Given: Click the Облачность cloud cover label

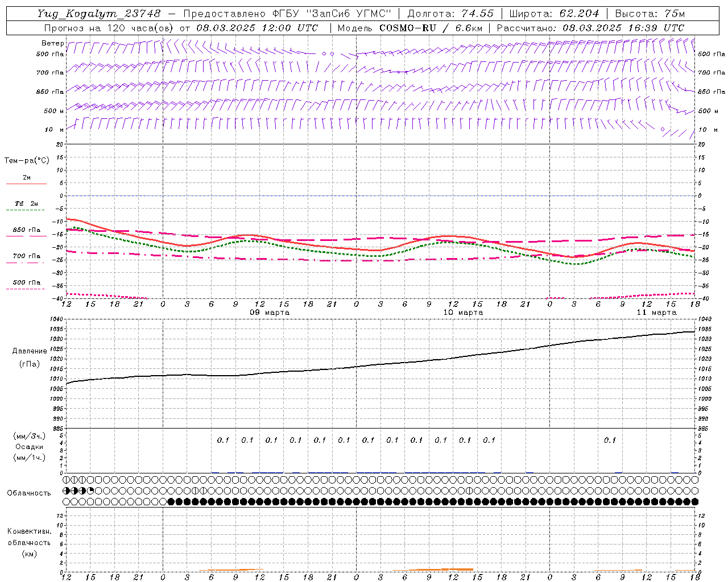Looking at the screenshot, I should pos(29,493).
